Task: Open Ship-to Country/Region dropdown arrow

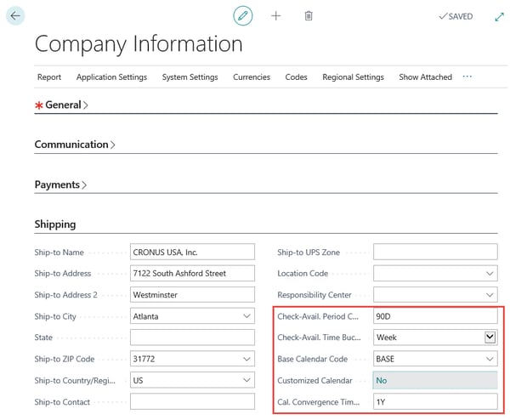Action: [246, 380]
